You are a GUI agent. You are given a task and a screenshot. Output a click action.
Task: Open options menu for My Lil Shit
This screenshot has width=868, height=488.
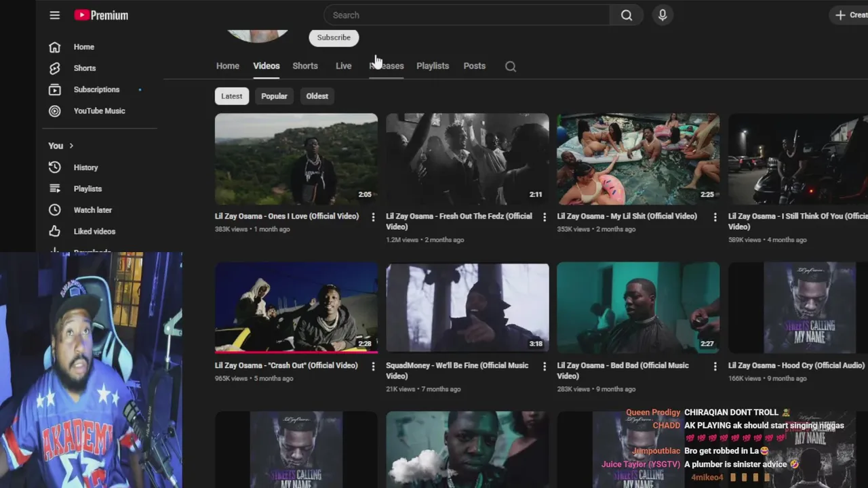[x=715, y=217]
